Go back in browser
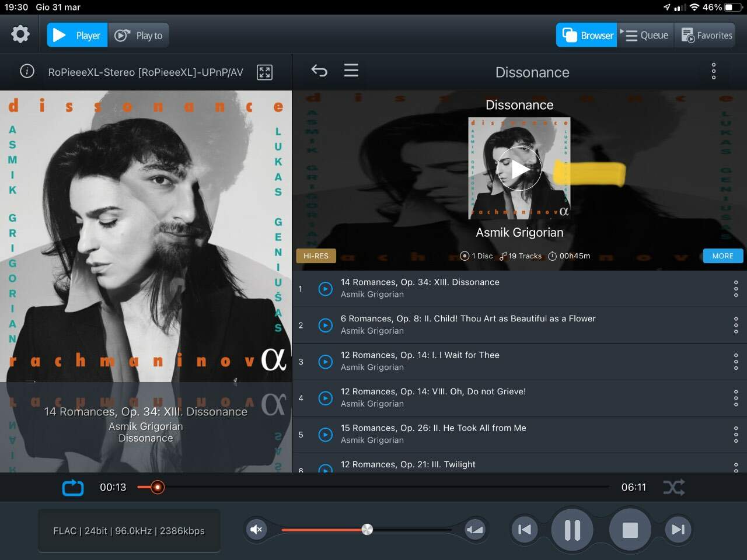 tap(319, 71)
